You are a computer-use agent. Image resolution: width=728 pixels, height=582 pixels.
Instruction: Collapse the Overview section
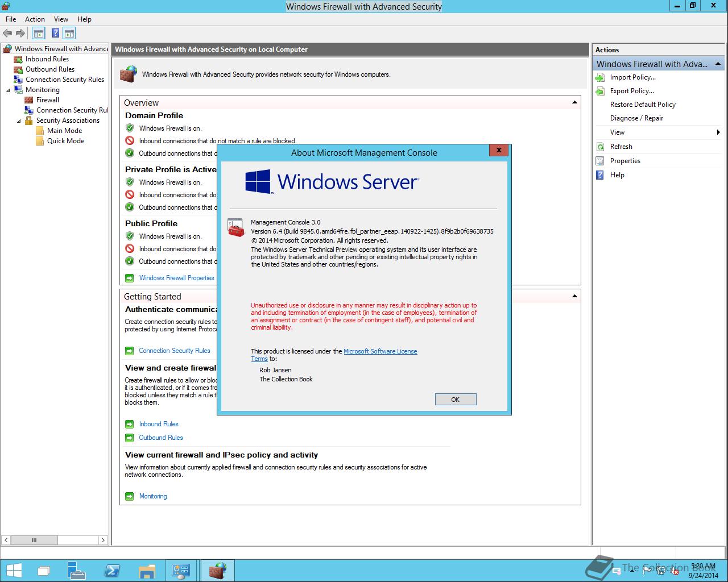pos(574,102)
